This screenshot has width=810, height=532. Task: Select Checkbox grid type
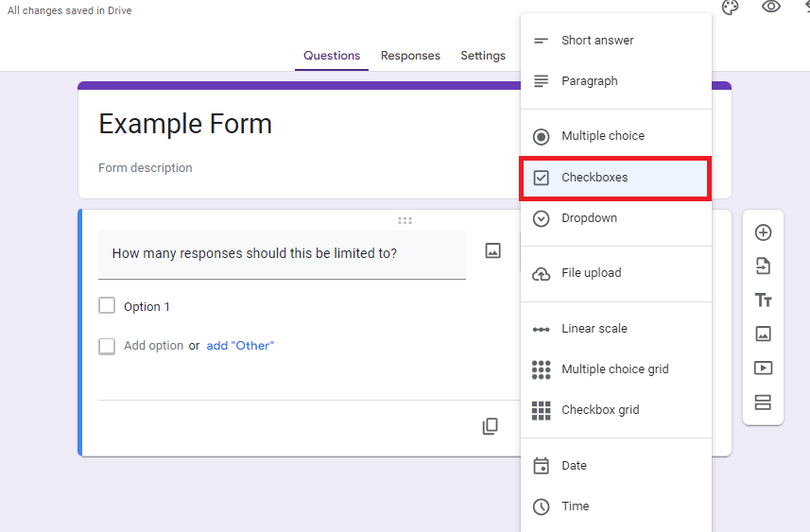(615, 410)
